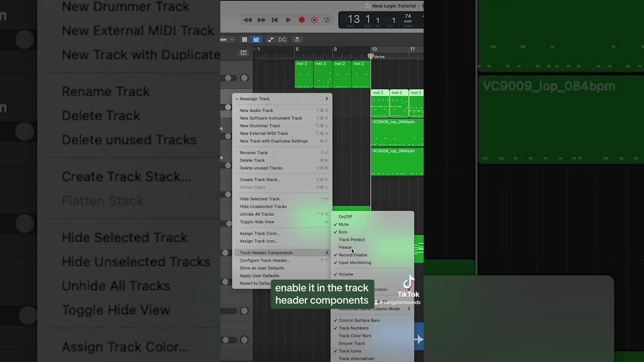Toggle the Flex icon in the toolbar
Viewport: 644px width, 362px height.
(282, 40)
